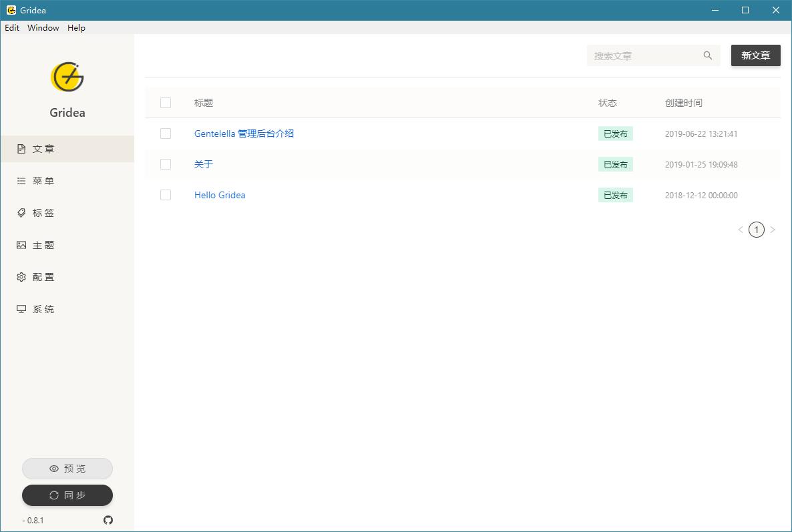Go to pagination page 1

tap(756, 230)
